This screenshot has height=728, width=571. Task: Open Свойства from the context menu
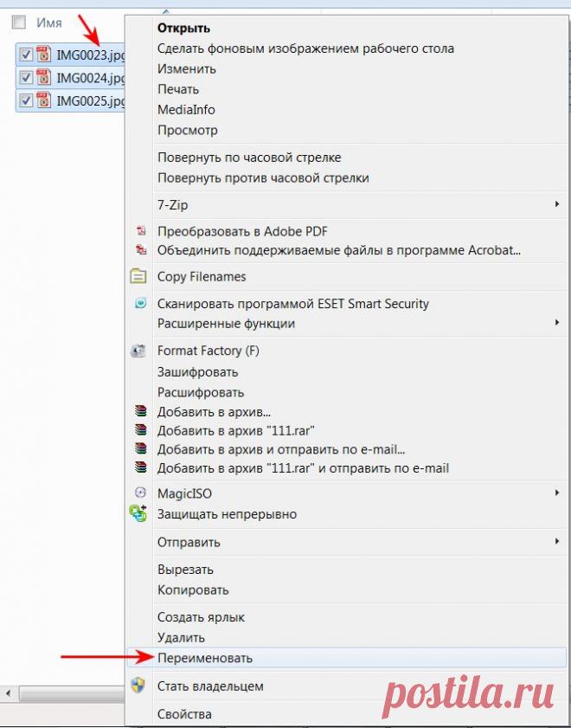(184, 714)
